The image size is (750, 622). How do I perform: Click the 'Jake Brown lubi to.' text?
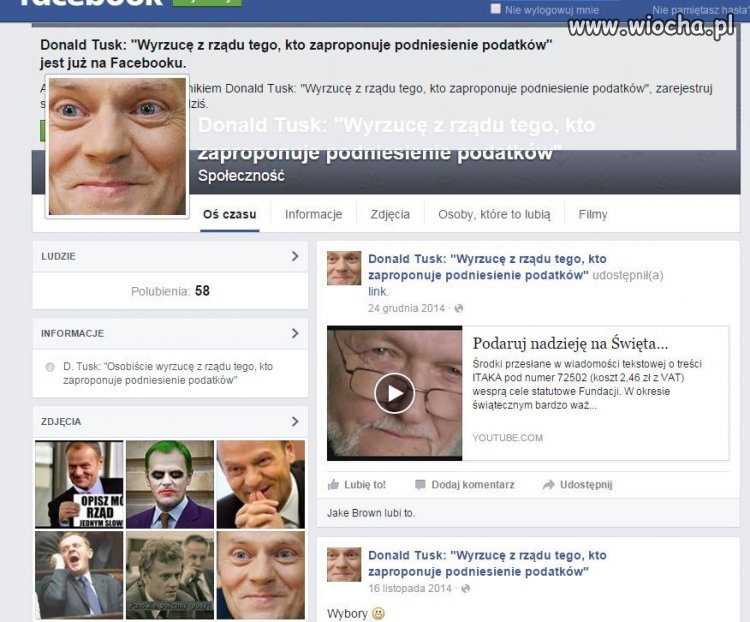(x=371, y=513)
